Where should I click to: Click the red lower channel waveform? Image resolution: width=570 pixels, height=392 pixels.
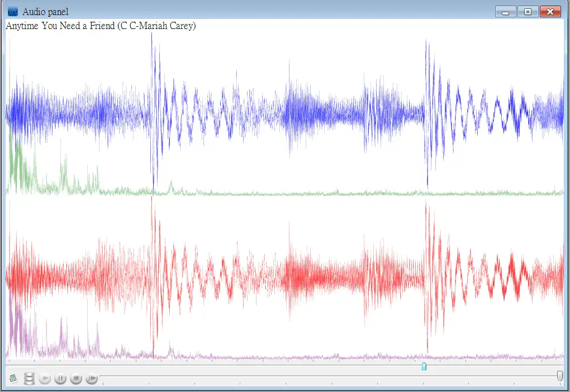tap(284, 278)
